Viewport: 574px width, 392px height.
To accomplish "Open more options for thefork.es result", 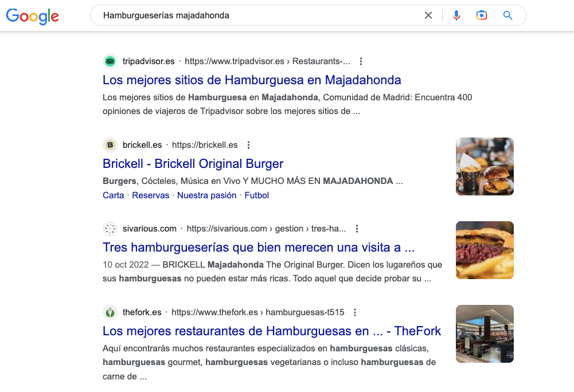I will pyautogui.click(x=355, y=312).
